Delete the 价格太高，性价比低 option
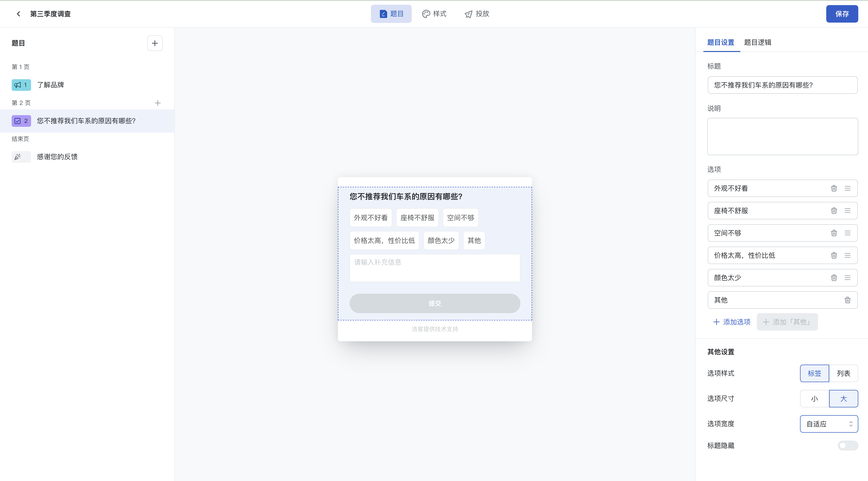 click(834, 255)
